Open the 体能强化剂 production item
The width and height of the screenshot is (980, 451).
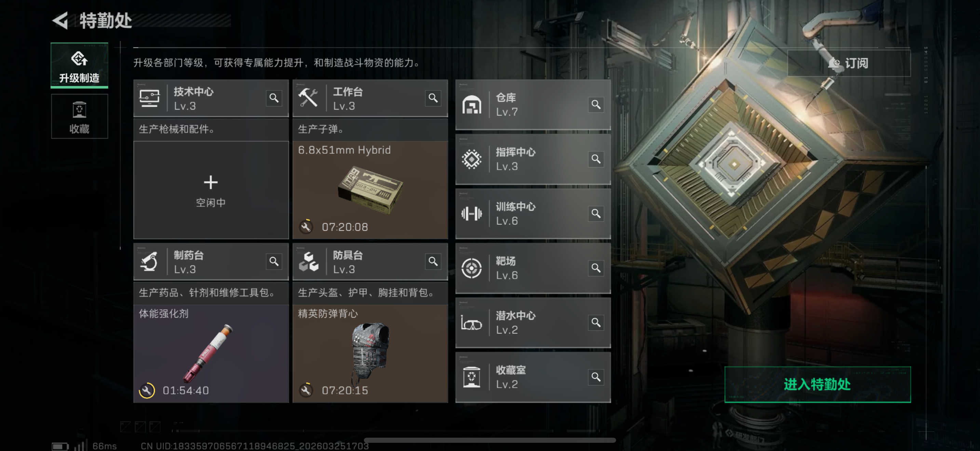click(211, 353)
